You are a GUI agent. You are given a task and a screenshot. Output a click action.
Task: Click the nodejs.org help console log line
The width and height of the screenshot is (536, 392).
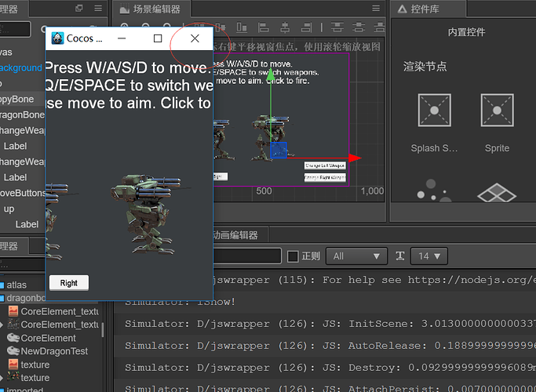(374, 280)
